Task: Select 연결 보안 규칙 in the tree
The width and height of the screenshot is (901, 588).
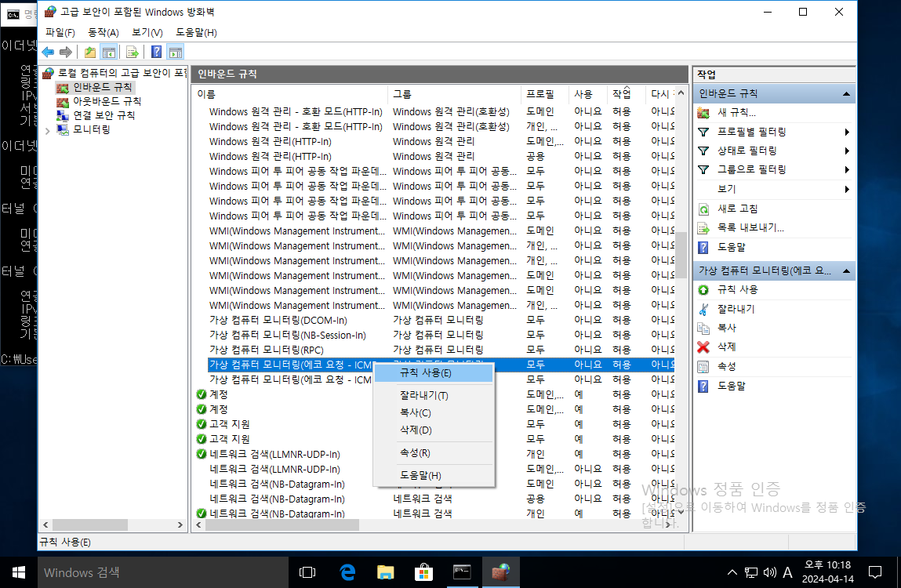Action: click(x=104, y=115)
